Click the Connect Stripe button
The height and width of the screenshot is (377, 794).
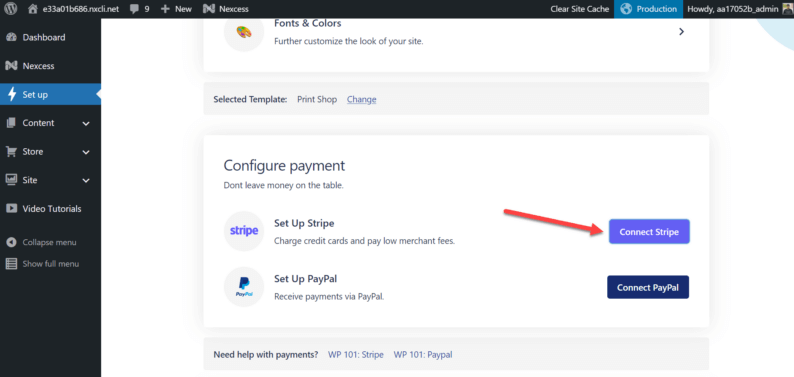click(649, 232)
